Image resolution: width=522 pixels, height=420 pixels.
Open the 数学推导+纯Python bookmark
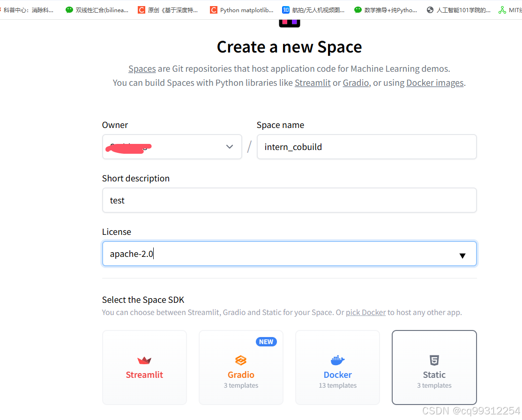point(386,10)
